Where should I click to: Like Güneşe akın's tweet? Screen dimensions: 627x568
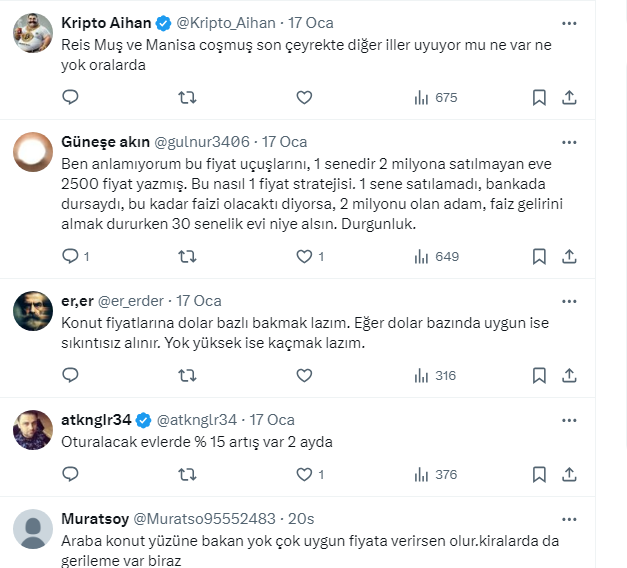pos(306,256)
